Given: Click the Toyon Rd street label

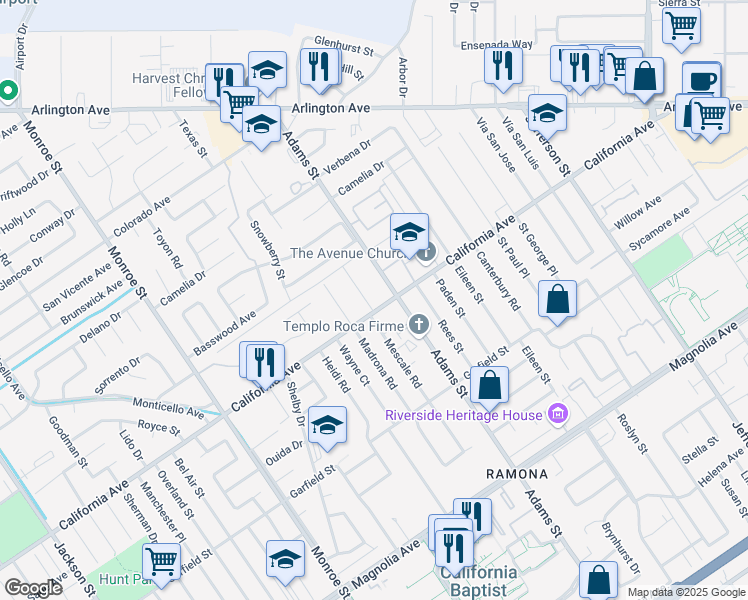Looking at the screenshot, I should [x=167, y=248].
